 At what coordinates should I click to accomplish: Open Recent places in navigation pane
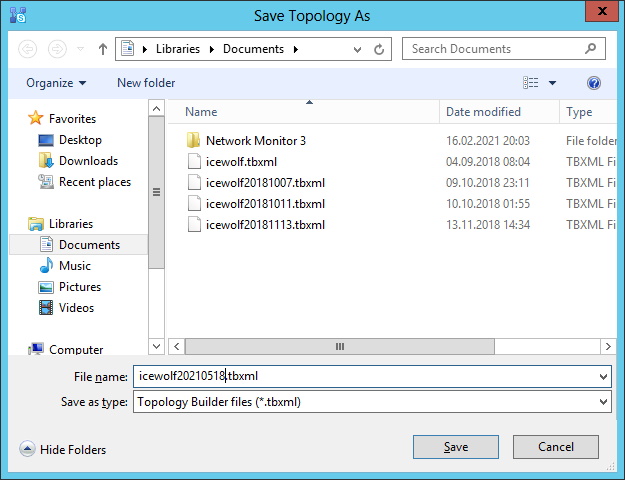[x=95, y=182]
